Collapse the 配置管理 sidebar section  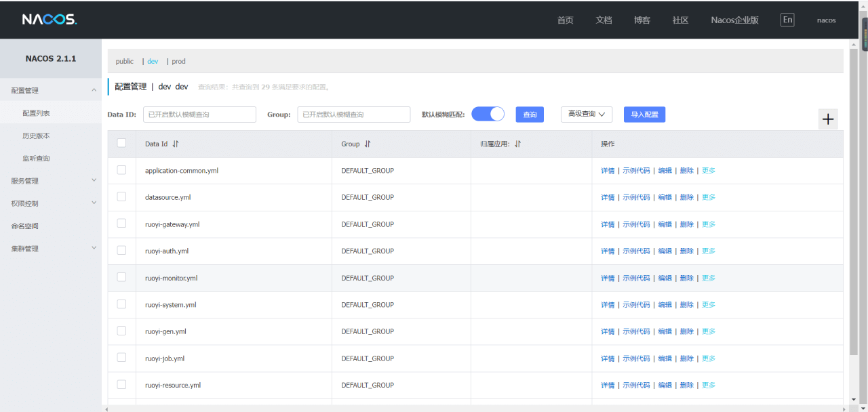point(51,90)
